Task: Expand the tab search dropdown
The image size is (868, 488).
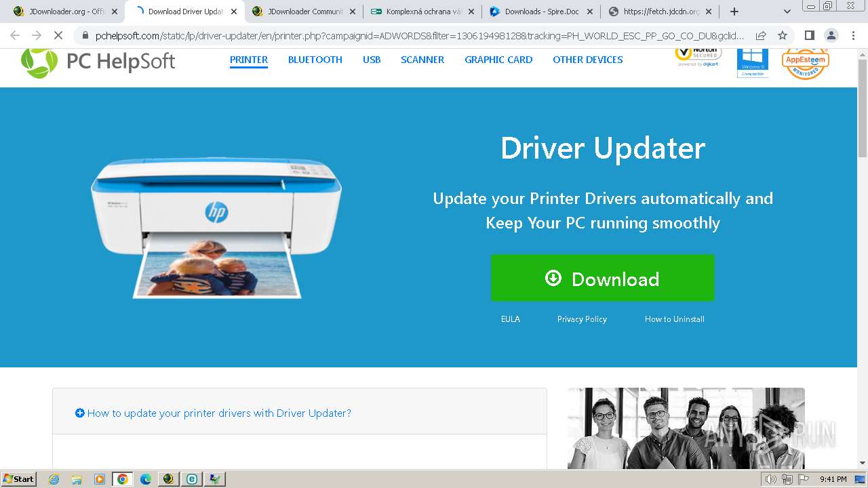Action: click(x=787, y=12)
